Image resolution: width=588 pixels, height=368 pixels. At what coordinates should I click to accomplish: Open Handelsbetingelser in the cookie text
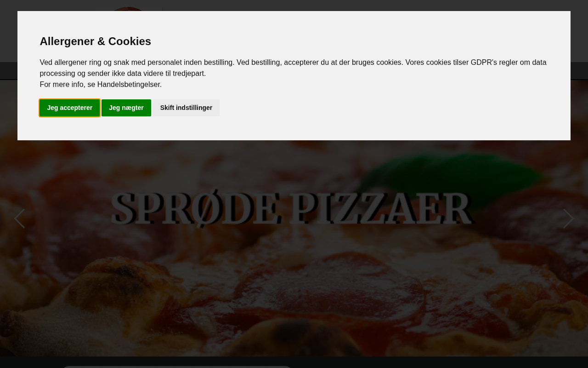pos(129,84)
